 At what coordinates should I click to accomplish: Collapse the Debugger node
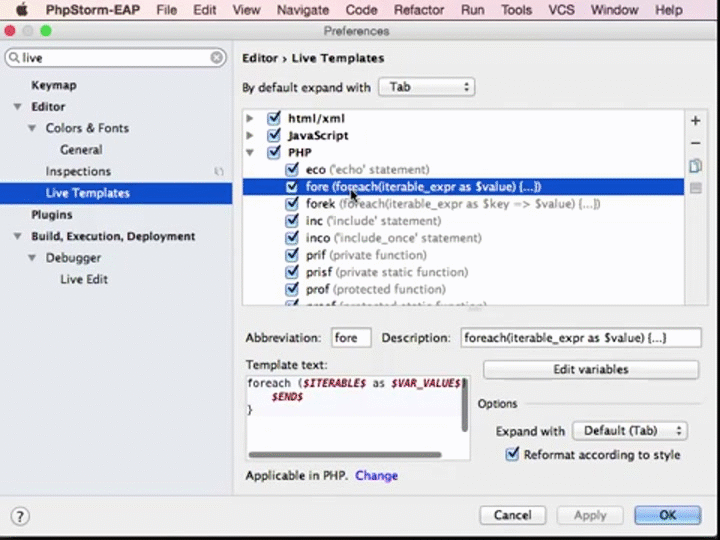pos(32,258)
